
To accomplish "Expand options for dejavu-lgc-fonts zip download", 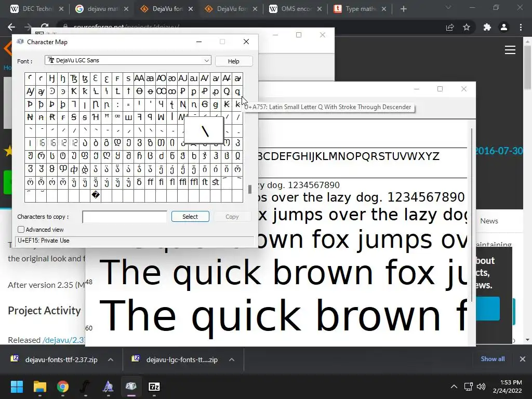I will point(232,360).
